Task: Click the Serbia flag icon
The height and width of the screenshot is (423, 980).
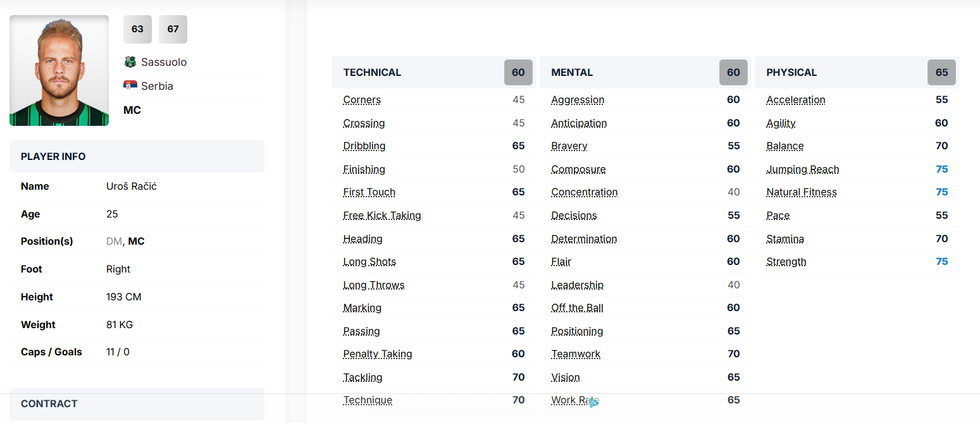Action: point(130,85)
